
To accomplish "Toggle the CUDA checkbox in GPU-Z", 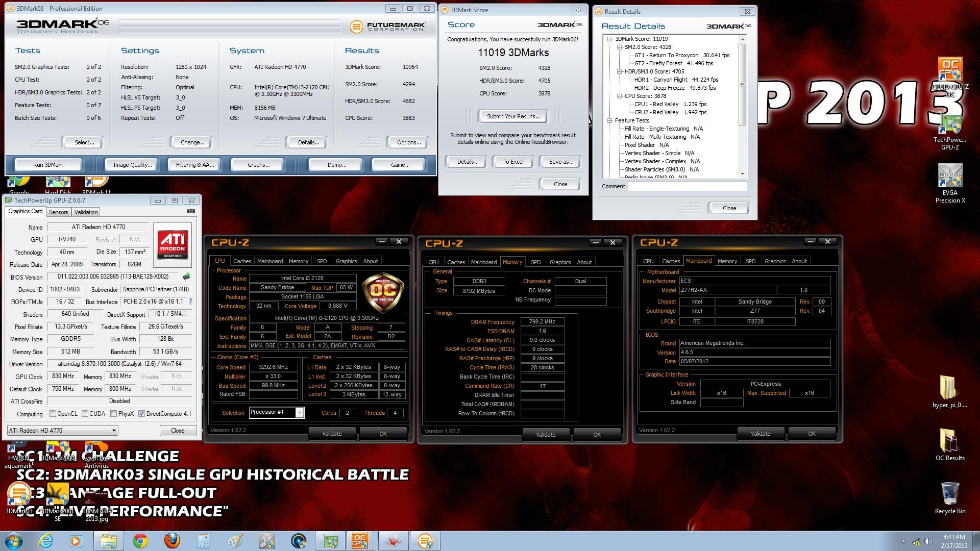I will coord(85,413).
